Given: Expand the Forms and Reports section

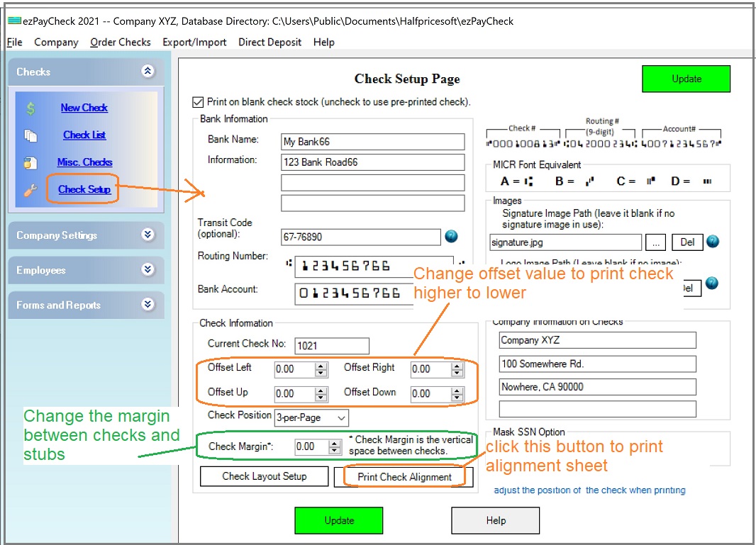Looking at the screenshot, I should click(149, 305).
